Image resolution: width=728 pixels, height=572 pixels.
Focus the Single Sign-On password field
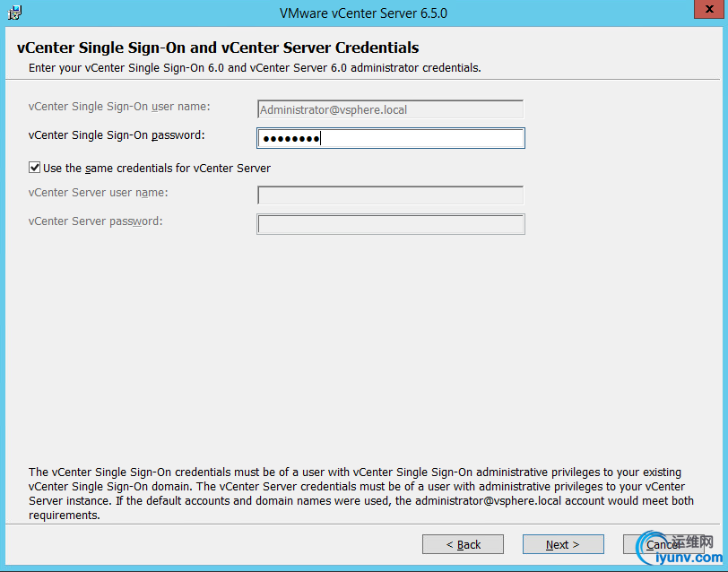(x=390, y=138)
